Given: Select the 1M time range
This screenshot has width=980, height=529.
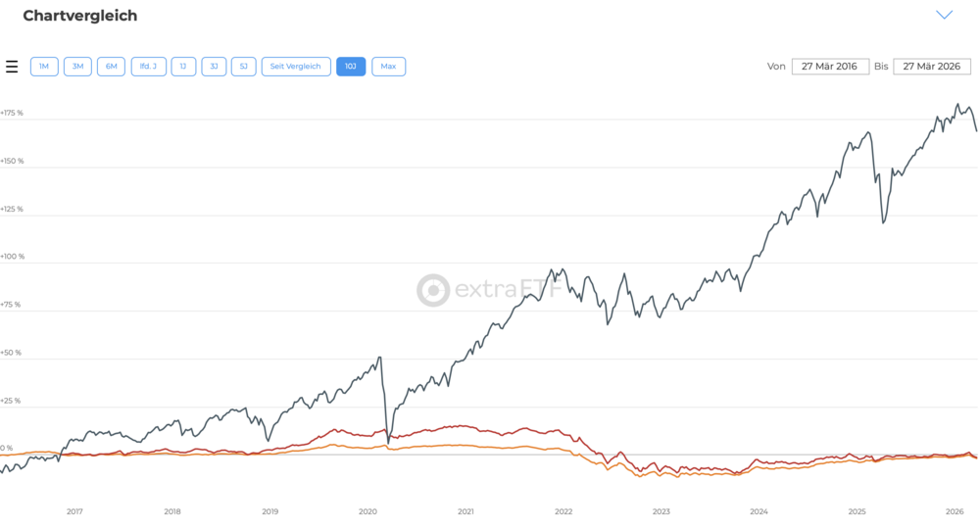Looking at the screenshot, I should 44,67.
